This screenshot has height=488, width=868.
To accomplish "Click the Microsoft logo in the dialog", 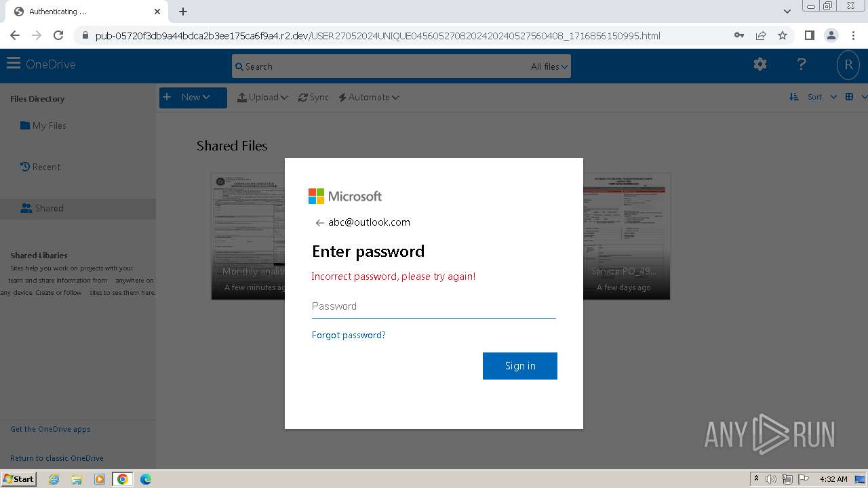I will pyautogui.click(x=345, y=196).
